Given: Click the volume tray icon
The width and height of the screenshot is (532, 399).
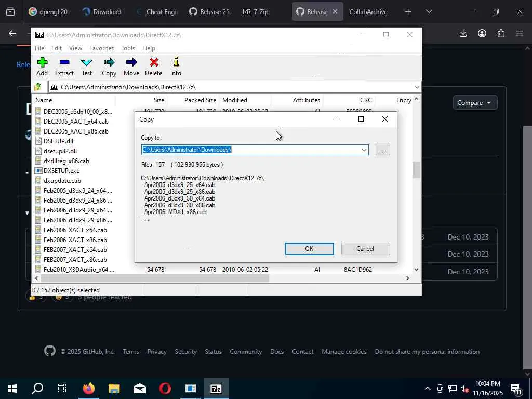Looking at the screenshot, I should [464, 389].
